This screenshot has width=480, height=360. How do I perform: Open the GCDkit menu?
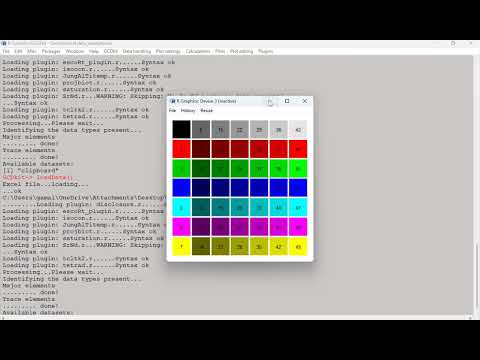point(111,51)
